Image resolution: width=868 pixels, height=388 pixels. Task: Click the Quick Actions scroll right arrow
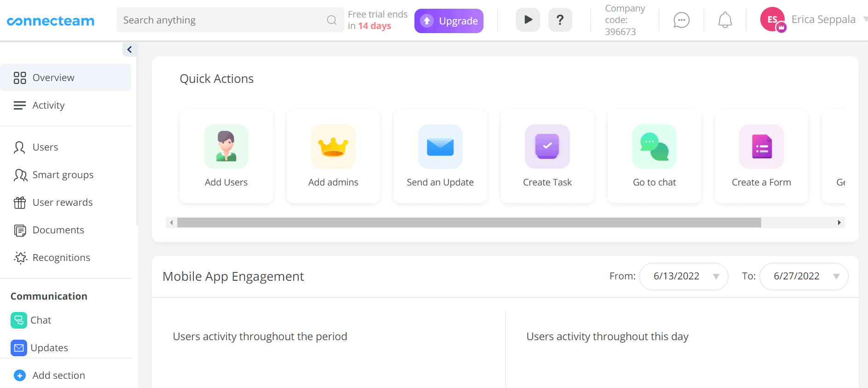[x=839, y=223]
